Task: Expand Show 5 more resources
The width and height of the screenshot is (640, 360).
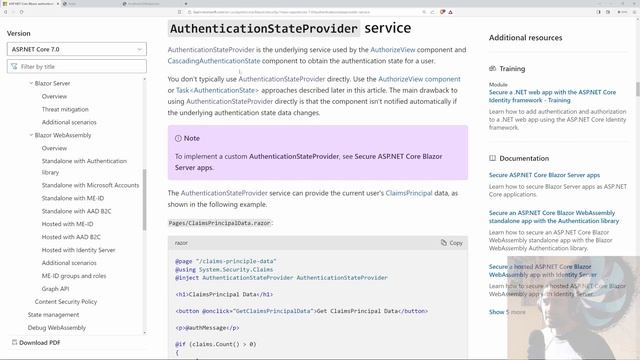Action: point(507,312)
